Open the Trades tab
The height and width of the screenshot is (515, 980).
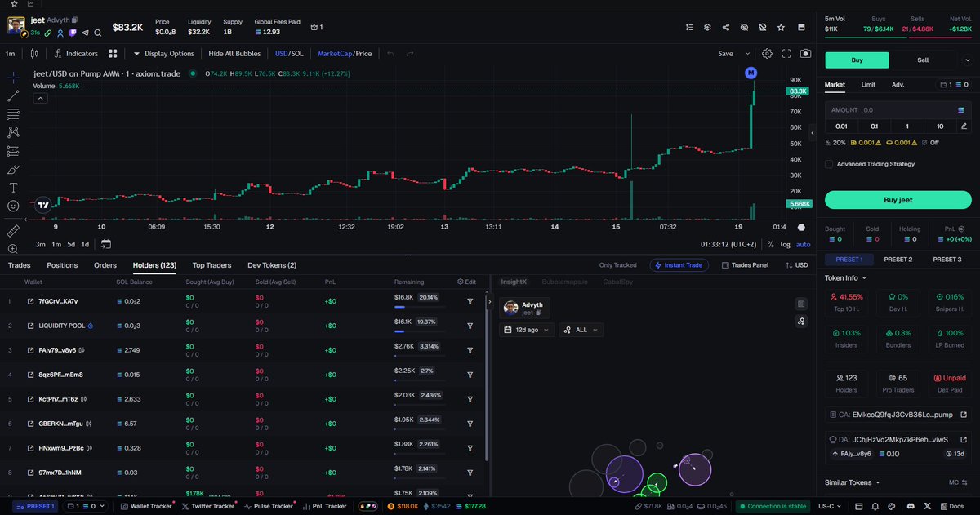[x=20, y=265]
